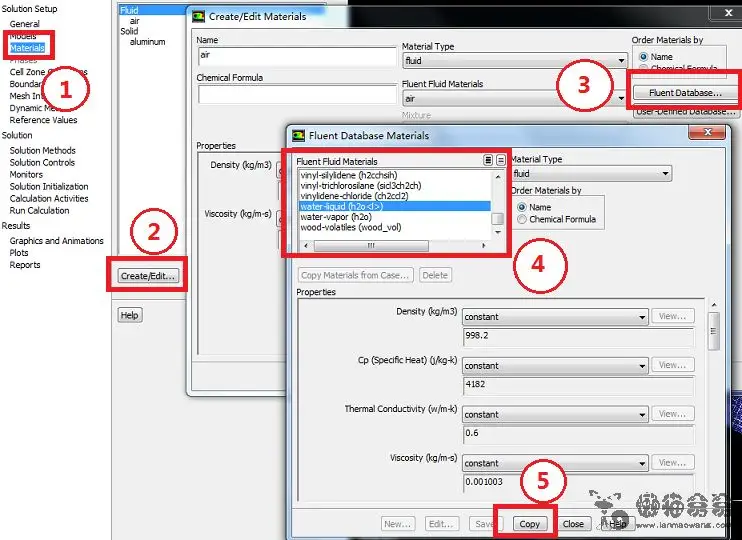Open the Viscosity method dropdown
Image resolution: width=742 pixels, height=540 pixels.
click(x=555, y=463)
